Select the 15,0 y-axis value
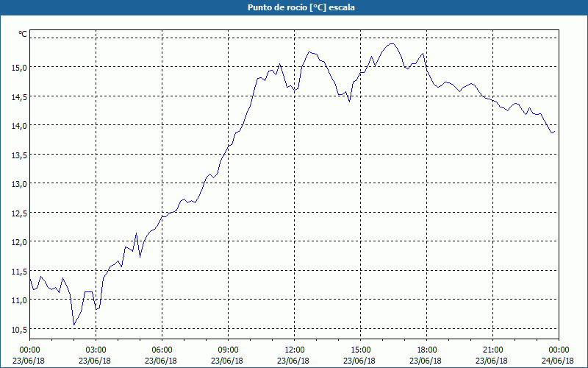The image size is (588, 368). [20, 67]
